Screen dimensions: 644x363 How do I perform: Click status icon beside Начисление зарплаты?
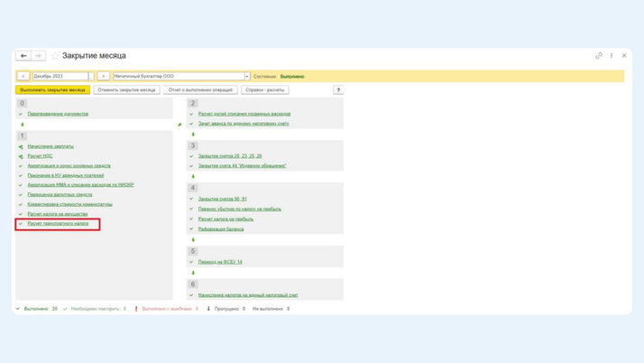(21, 146)
